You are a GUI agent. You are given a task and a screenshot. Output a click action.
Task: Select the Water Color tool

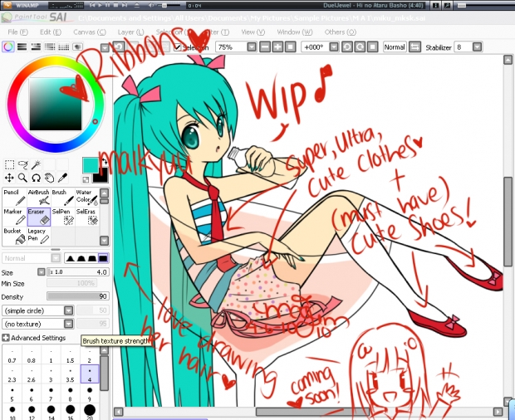point(86,198)
